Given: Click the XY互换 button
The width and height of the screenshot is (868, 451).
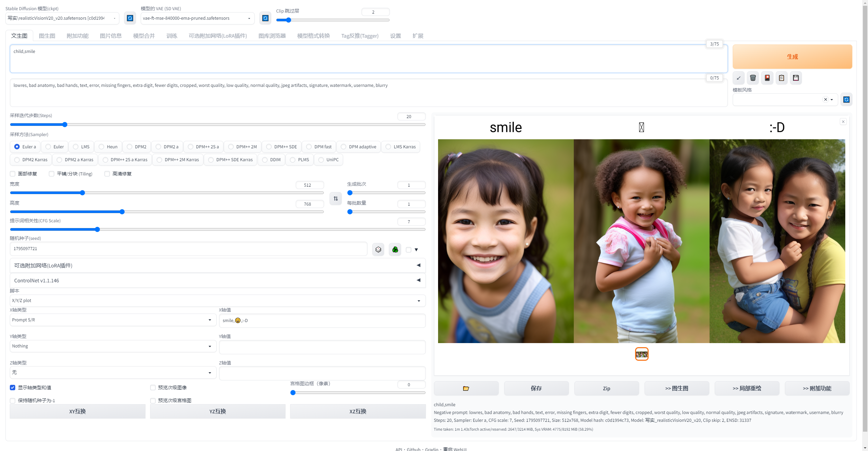Looking at the screenshot, I should coord(77,411).
